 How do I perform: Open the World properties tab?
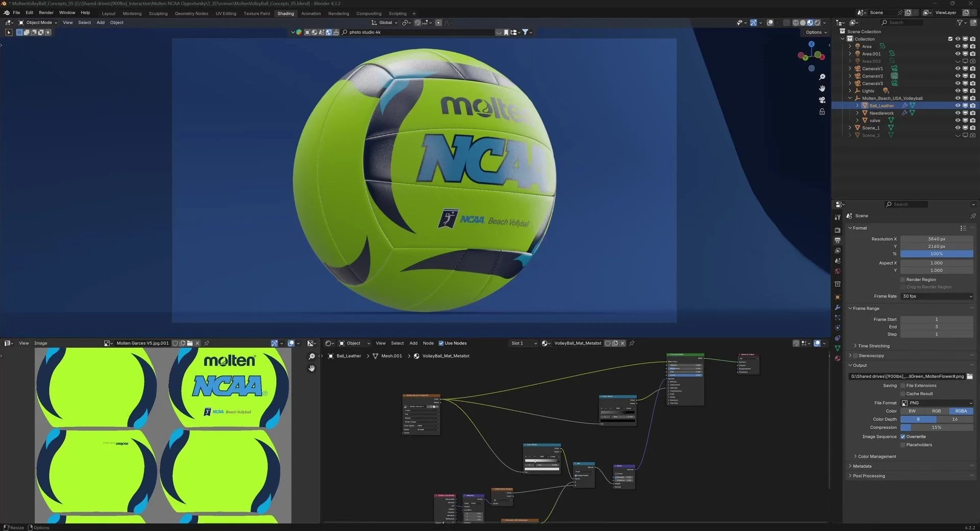pyautogui.click(x=837, y=271)
